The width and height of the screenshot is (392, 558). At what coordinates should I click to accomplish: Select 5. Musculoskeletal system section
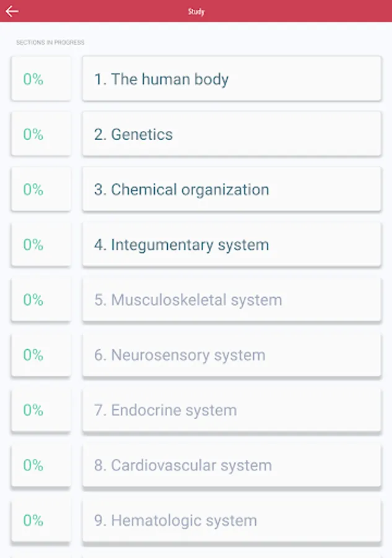pyautogui.click(x=231, y=299)
